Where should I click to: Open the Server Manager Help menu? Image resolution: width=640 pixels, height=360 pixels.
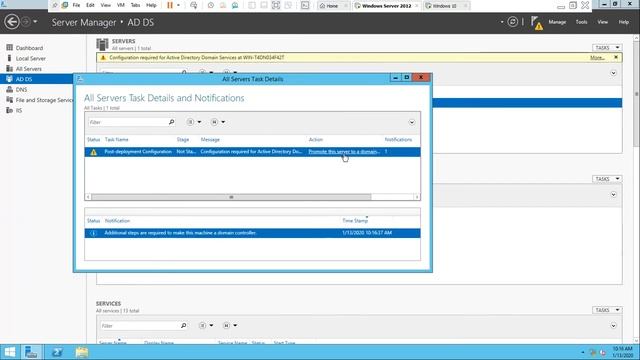pos(623,22)
